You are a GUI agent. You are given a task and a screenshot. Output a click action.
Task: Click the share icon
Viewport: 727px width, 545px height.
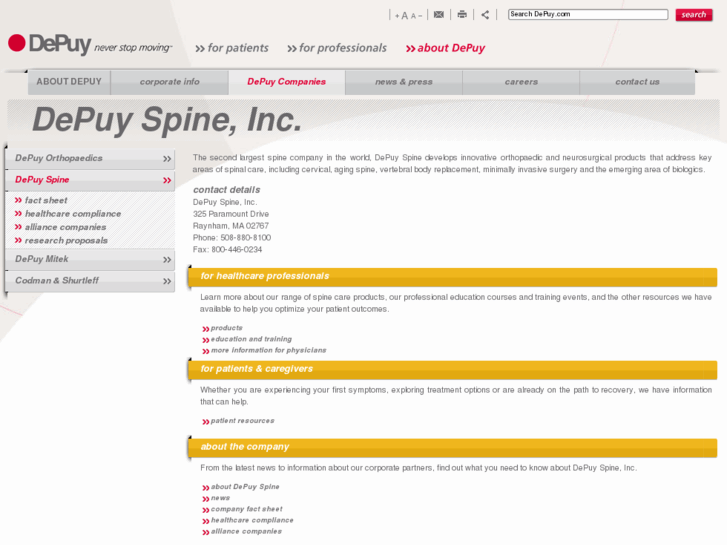point(485,15)
